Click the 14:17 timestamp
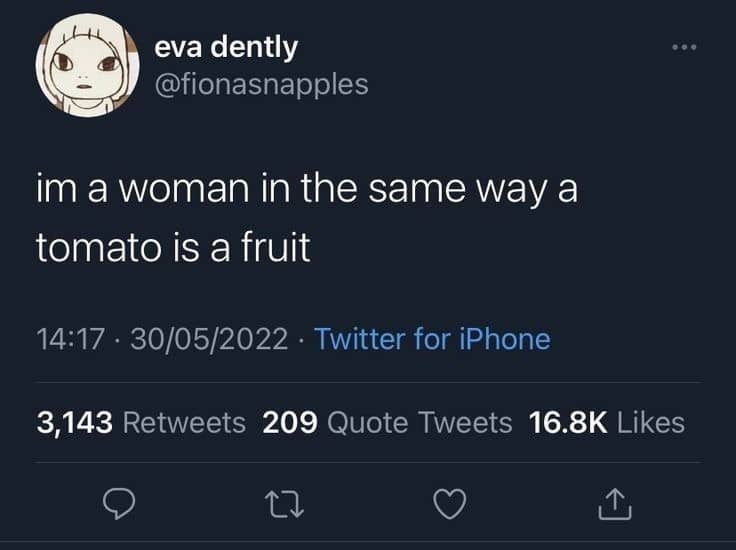Screen dimensions: 736x550 pyautogui.click(x=70, y=339)
